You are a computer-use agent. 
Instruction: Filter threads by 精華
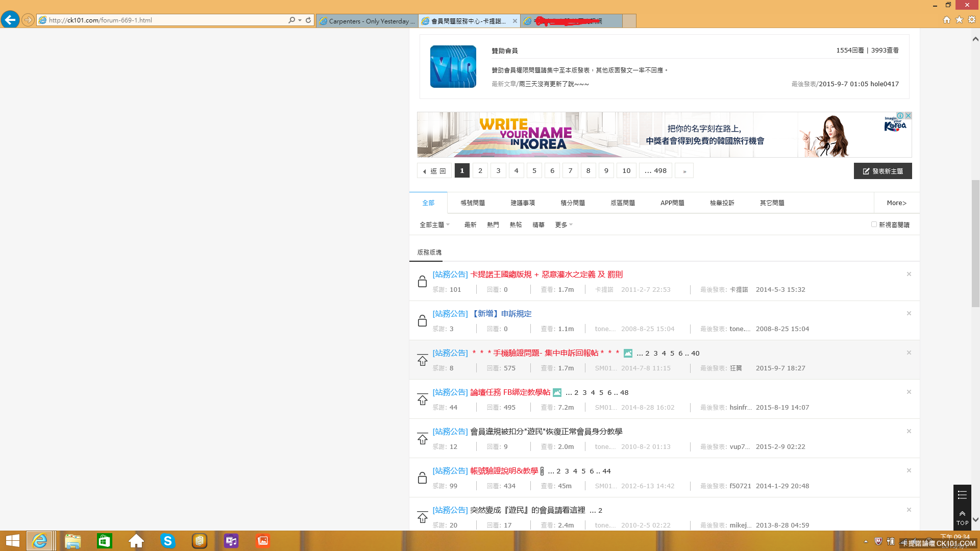tap(538, 224)
